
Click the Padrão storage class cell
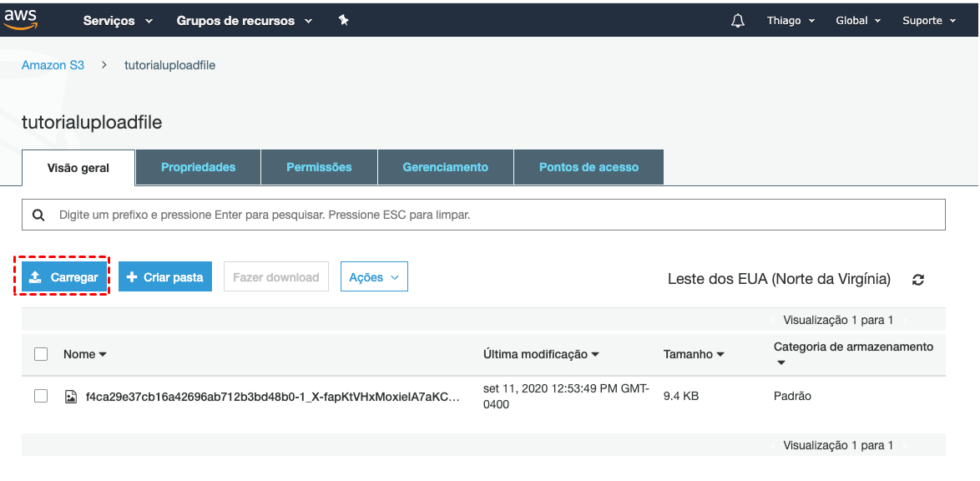coord(792,396)
